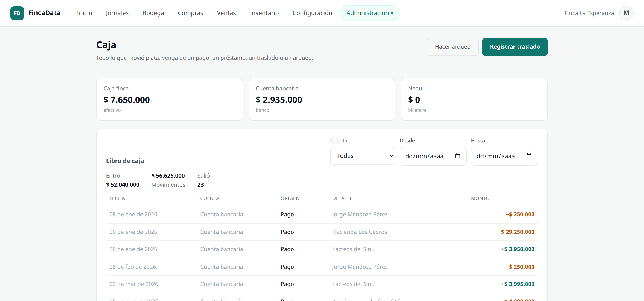Image resolution: width=644 pixels, height=301 pixels.
Task: Select the Caja finca balance card
Action: click(170, 99)
